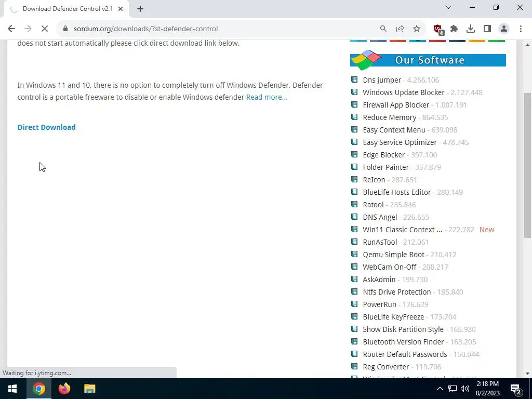
Task: Open Ratool link
Action: 373,205
